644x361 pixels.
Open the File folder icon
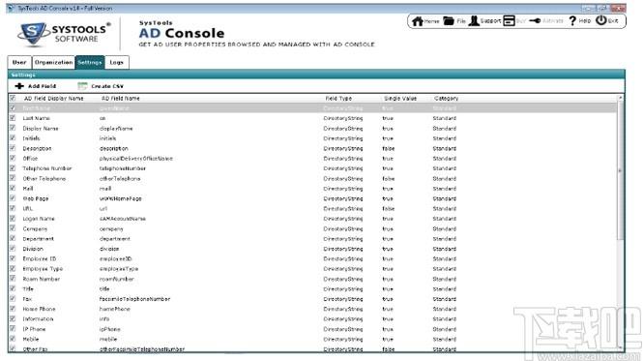[449, 21]
